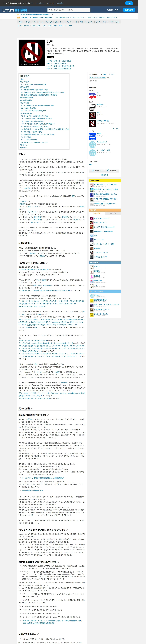Open the AI学習禁止 NG thumbnail
Viewport: 146px width, 644px height.
(x=92, y=107)
